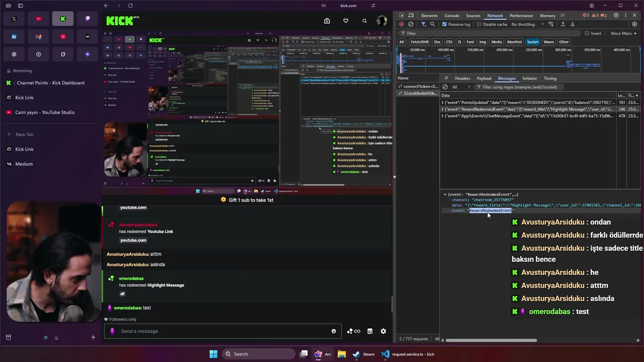
Task: Toggle the Arc sidebar panel icon
Action: (x=20, y=6)
